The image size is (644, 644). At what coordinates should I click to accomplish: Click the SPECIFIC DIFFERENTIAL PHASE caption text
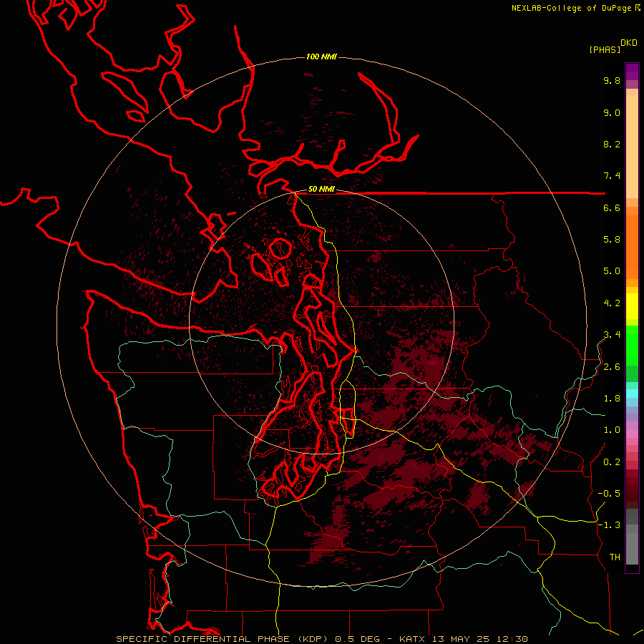click(x=203, y=639)
